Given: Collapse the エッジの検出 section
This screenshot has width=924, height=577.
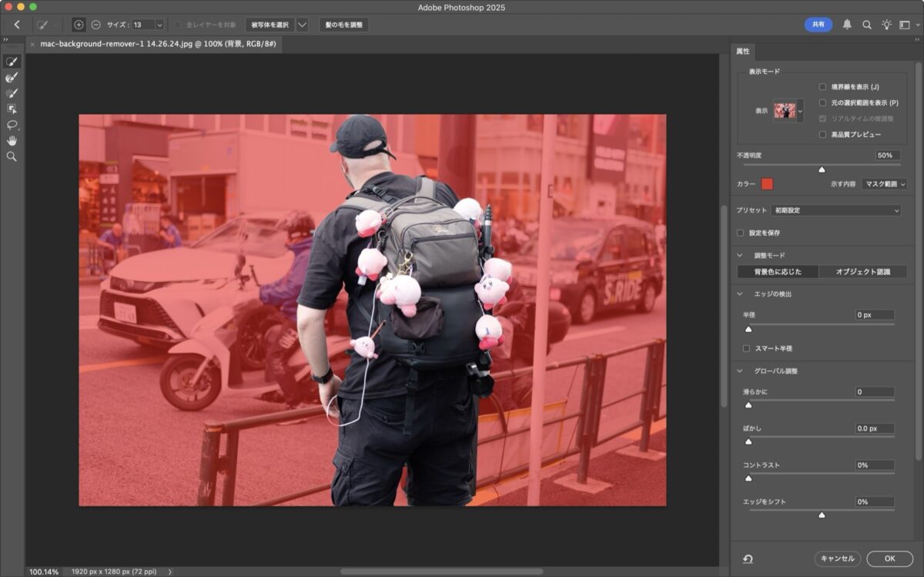Looking at the screenshot, I should pyautogui.click(x=741, y=294).
